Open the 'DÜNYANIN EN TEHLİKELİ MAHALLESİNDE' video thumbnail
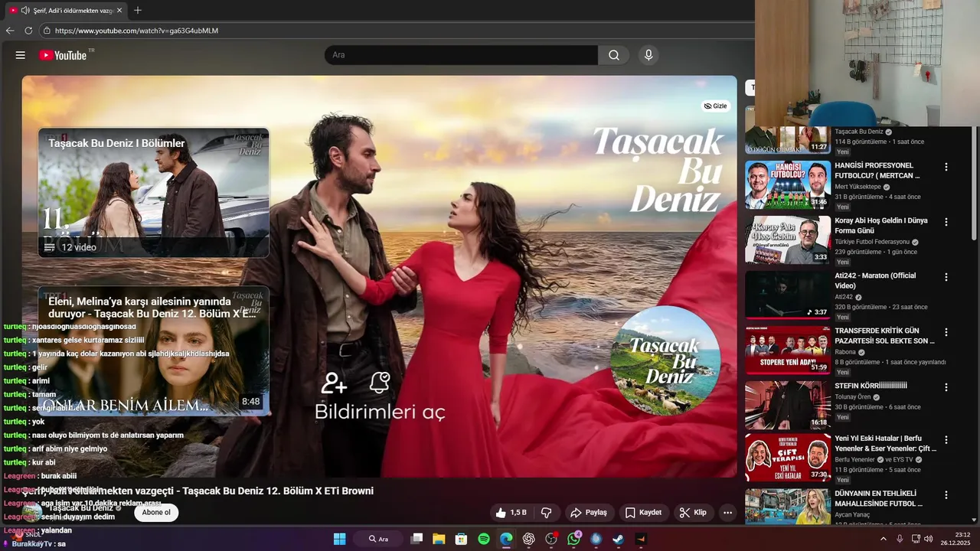Viewport: 980px width, 551px height. tap(788, 507)
